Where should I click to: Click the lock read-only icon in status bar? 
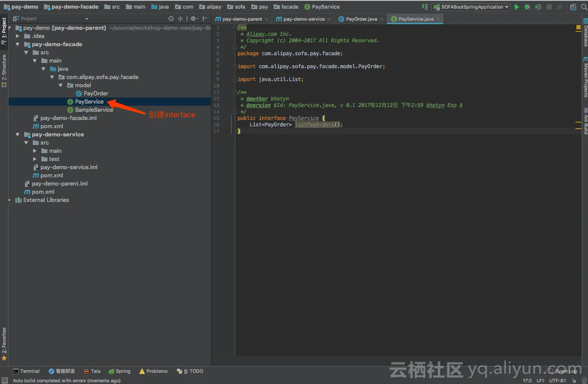click(574, 381)
